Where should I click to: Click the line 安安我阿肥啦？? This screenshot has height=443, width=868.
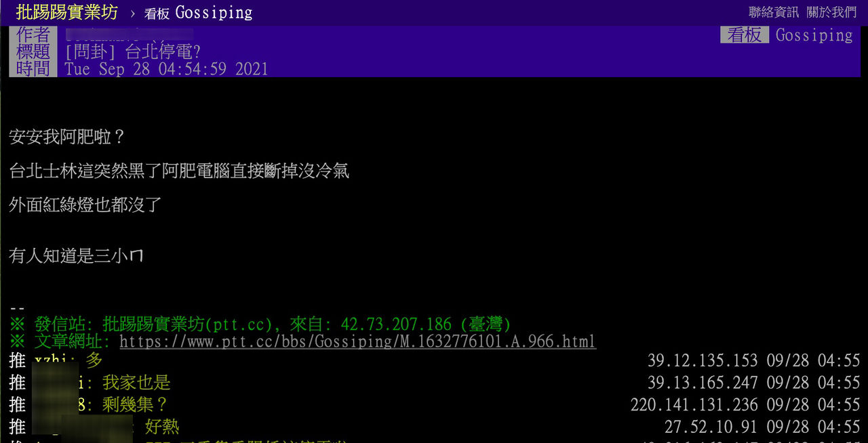[67, 137]
